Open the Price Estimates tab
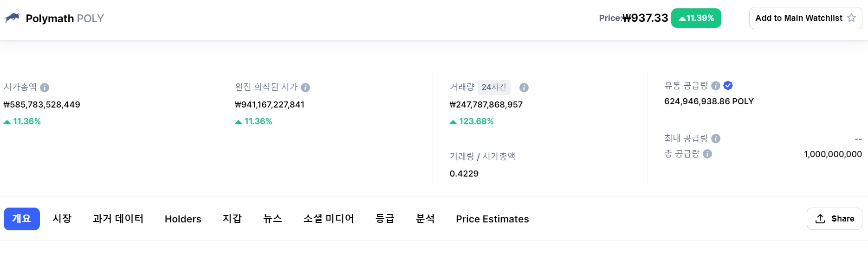The image size is (868, 253). click(x=492, y=219)
